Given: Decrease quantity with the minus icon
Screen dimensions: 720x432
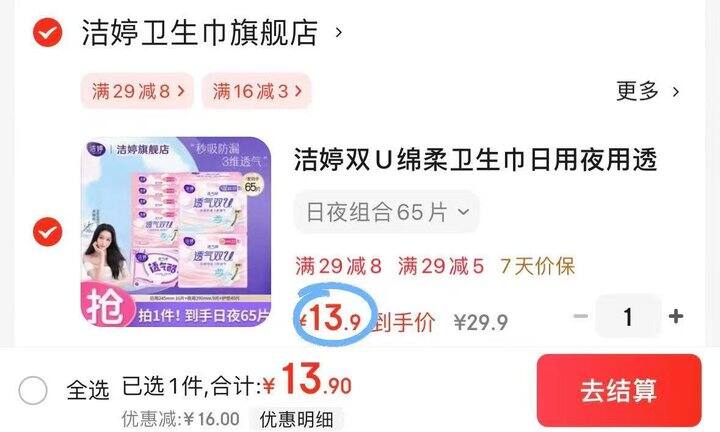Looking at the screenshot, I should click(x=581, y=316).
